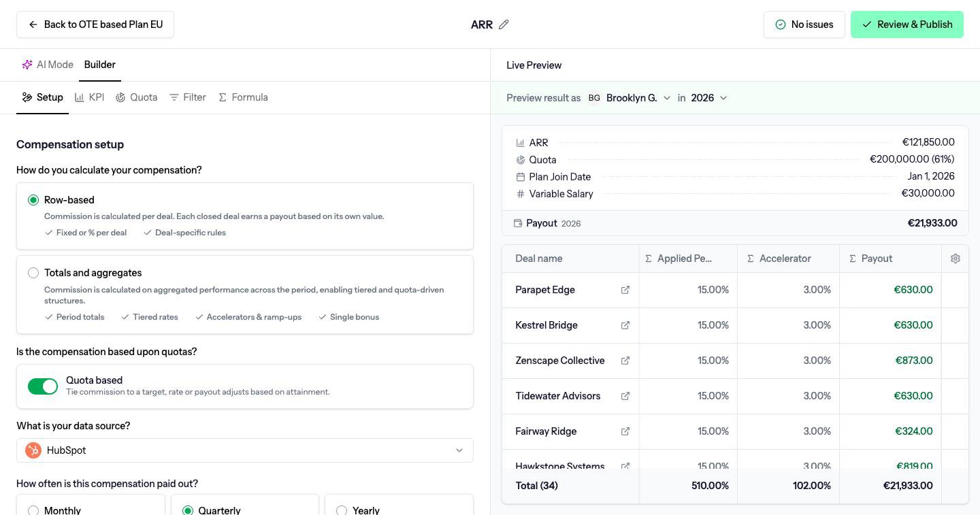Click the Review & Publish button
980x515 pixels.
pos(907,24)
